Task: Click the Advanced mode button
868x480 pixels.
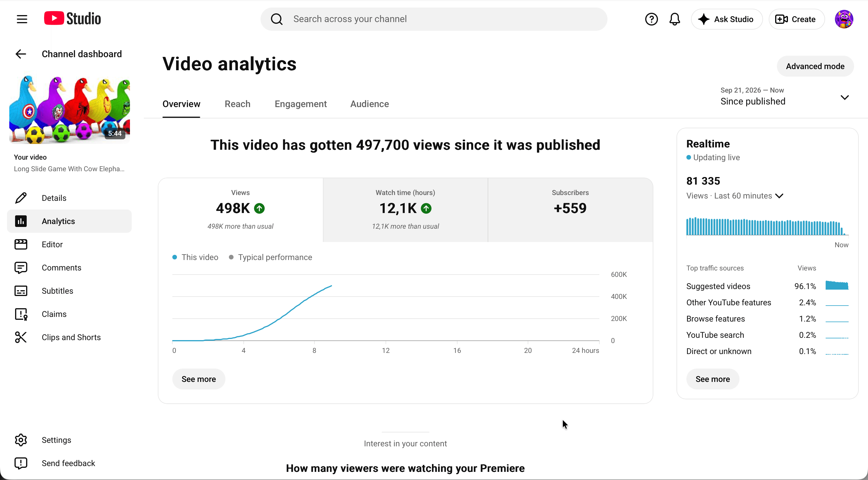Action: click(815, 66)
